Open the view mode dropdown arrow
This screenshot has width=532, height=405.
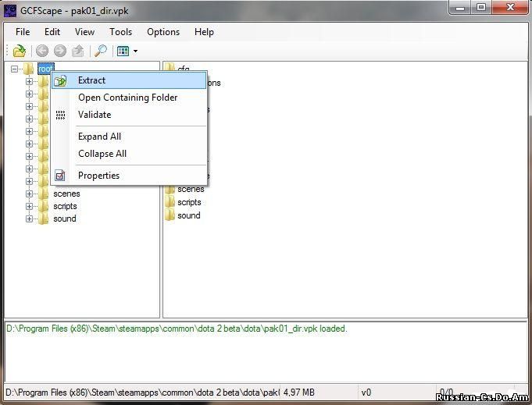135,52
